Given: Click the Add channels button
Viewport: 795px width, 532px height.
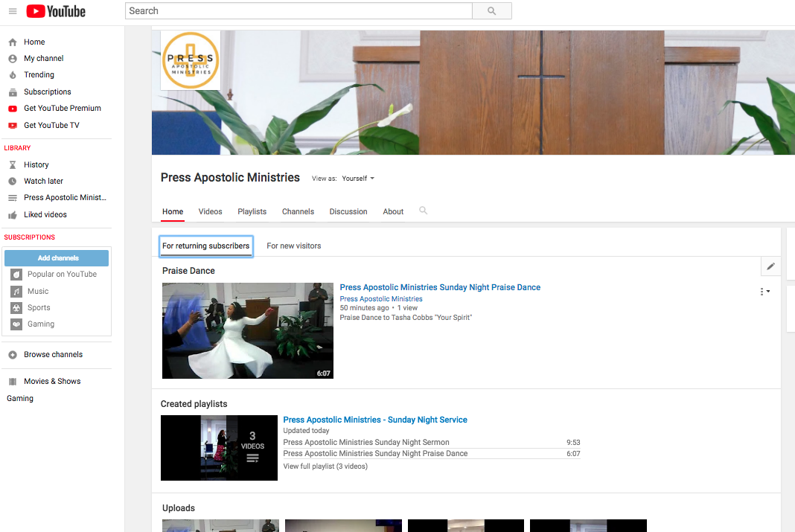Looking at the screenshot, I should [x=57, y=258].
